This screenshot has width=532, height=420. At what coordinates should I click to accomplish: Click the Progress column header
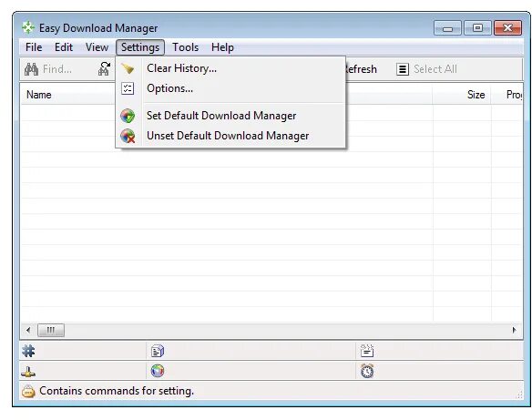point(507,95)
